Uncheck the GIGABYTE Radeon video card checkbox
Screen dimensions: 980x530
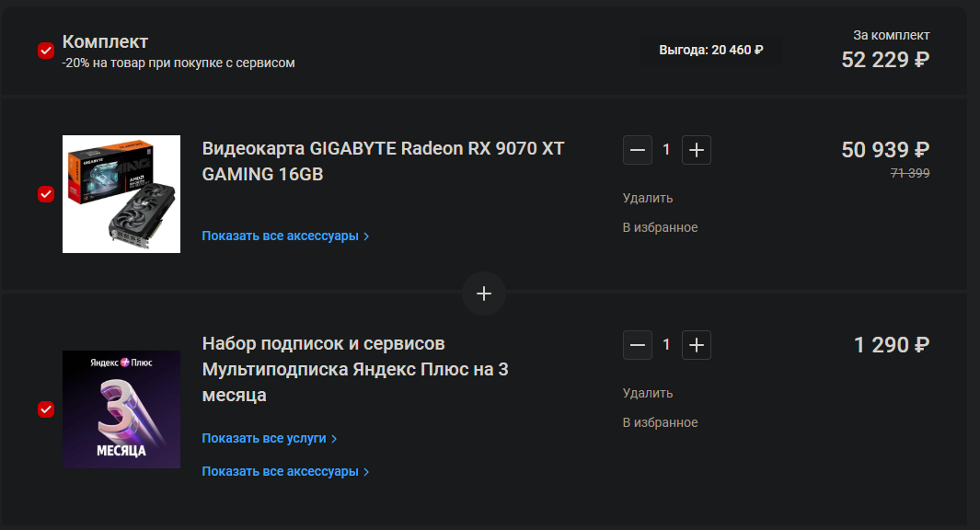[x=46, y=194]
